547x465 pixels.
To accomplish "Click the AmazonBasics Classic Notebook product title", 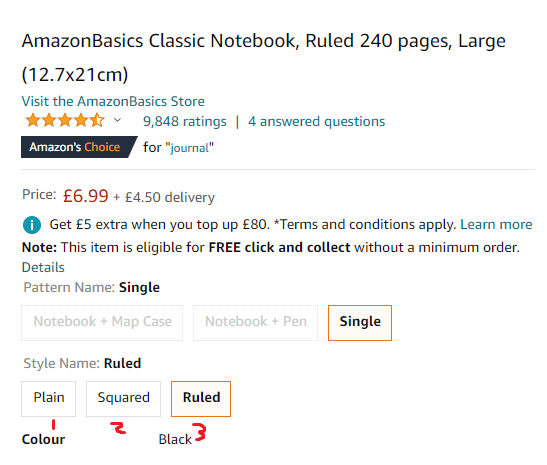I will click(263, 58).
